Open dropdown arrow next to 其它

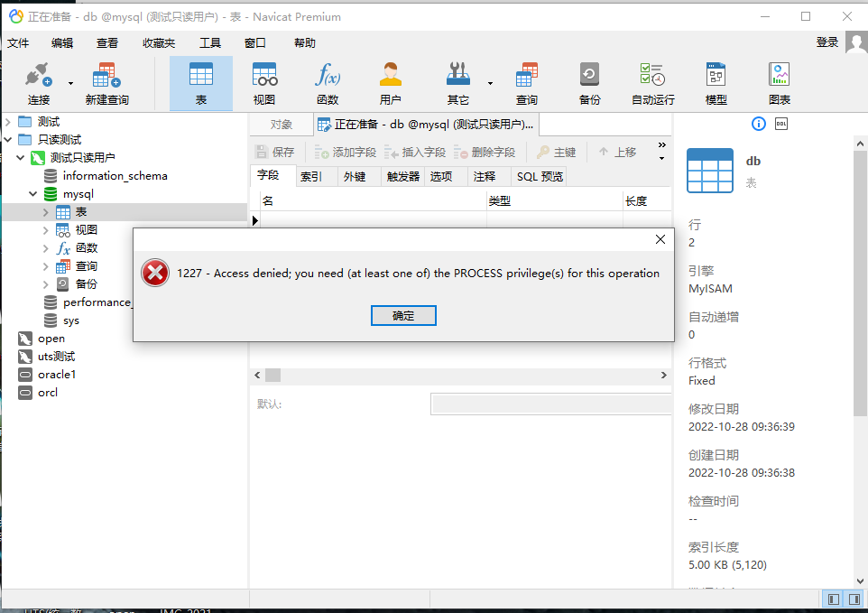tap(490, 83)
